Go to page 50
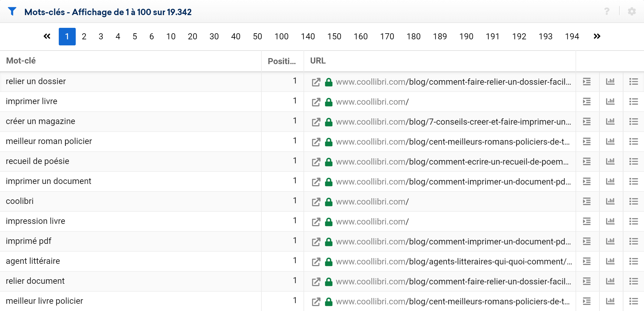This screenshot has width=644, height=311. 257,37
